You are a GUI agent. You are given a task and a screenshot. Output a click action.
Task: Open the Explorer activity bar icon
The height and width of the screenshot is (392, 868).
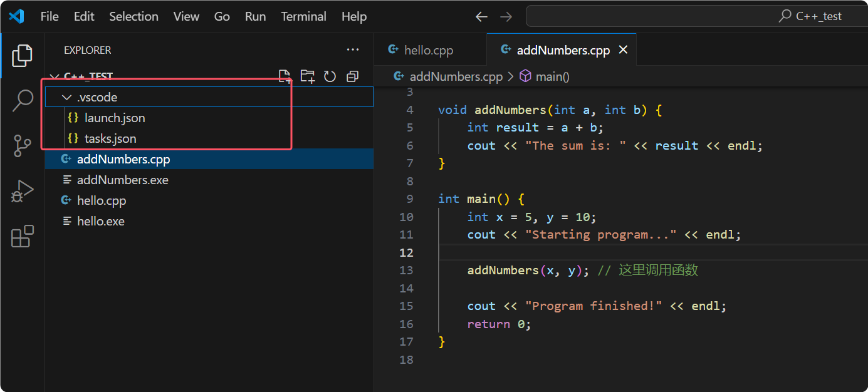tap(22, 56)
